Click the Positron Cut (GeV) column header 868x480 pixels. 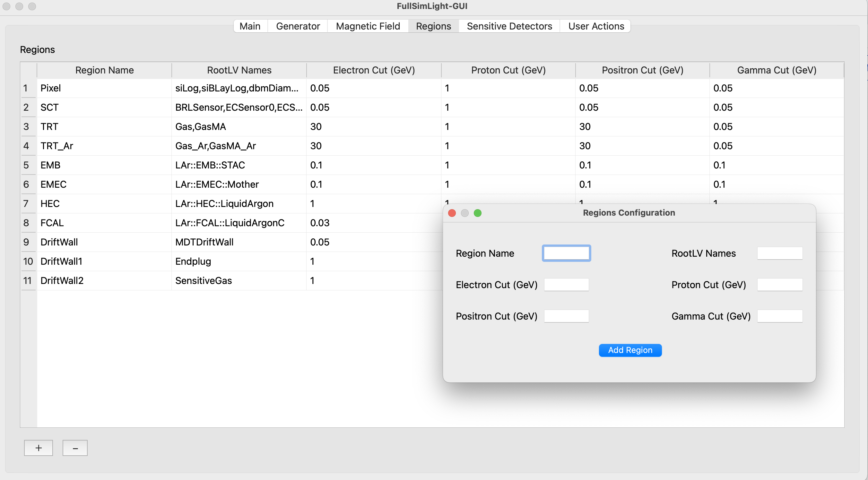click(x=643, y=70)
